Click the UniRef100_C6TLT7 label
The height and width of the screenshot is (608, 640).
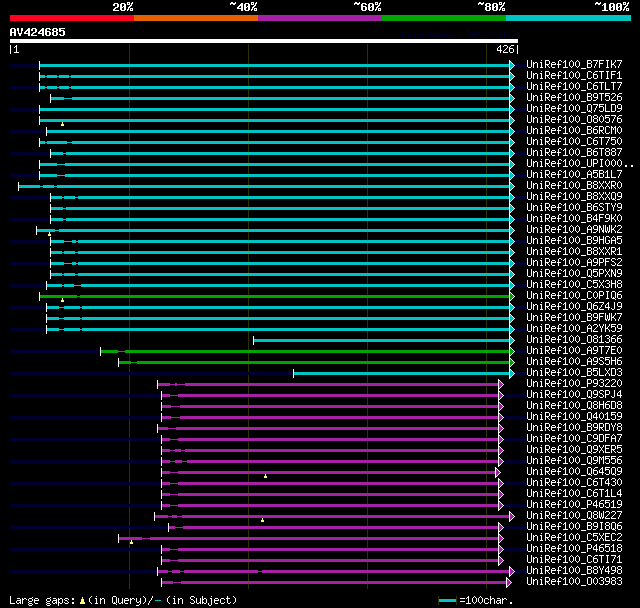pyautogui.click(x=574, y=87)
